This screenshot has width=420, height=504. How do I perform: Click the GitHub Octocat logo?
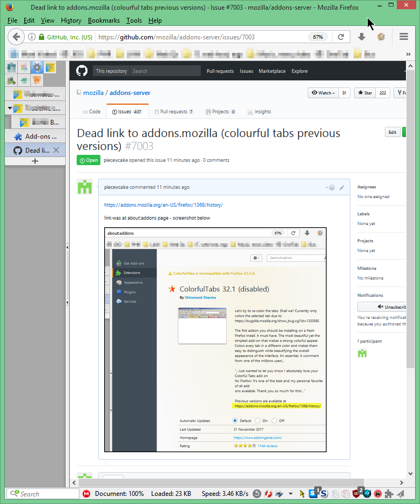click(x=82, y=71)
